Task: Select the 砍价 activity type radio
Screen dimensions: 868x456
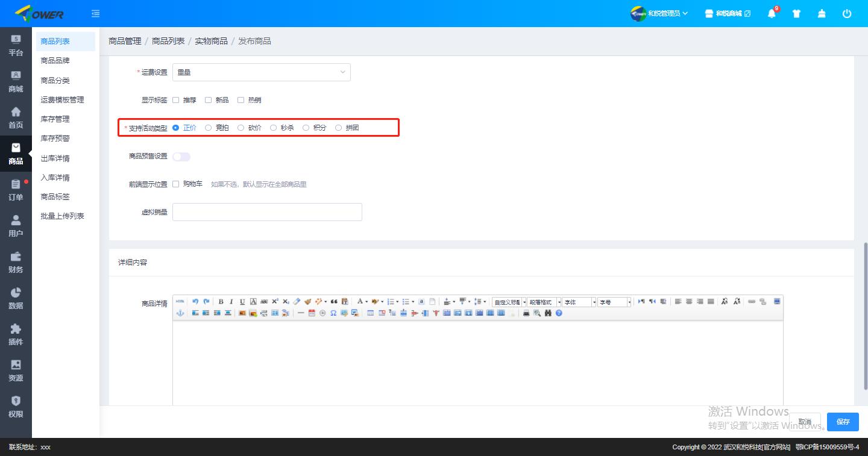Action: tap(241, 128)
